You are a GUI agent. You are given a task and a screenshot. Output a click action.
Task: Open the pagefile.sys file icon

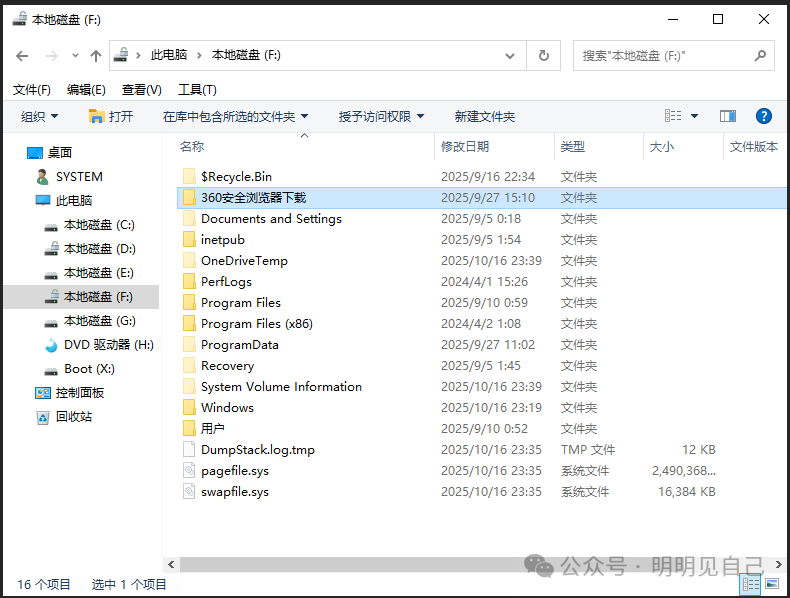190,471
